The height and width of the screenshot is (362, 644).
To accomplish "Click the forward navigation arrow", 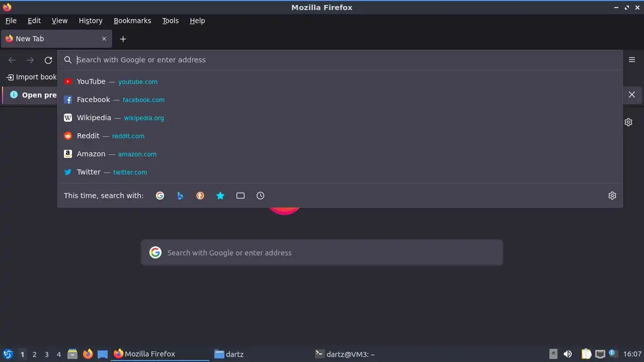I will [x=30, y=60].
